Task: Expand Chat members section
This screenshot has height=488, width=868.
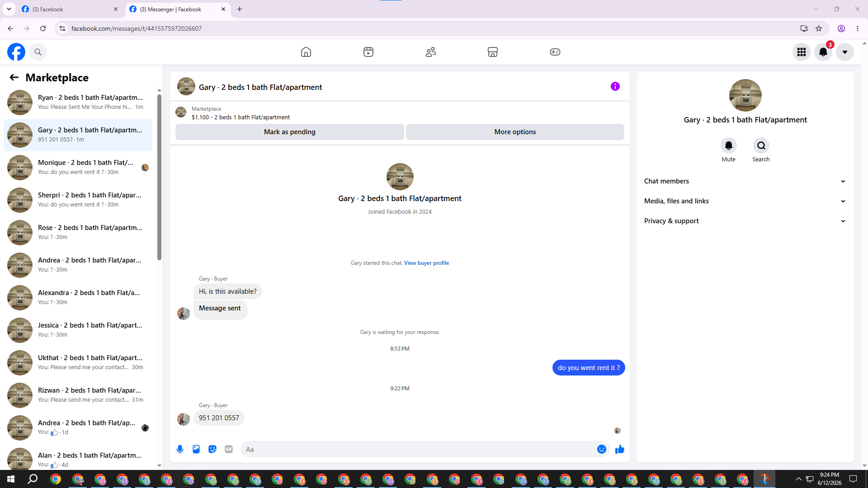Action: pos(745,181)
